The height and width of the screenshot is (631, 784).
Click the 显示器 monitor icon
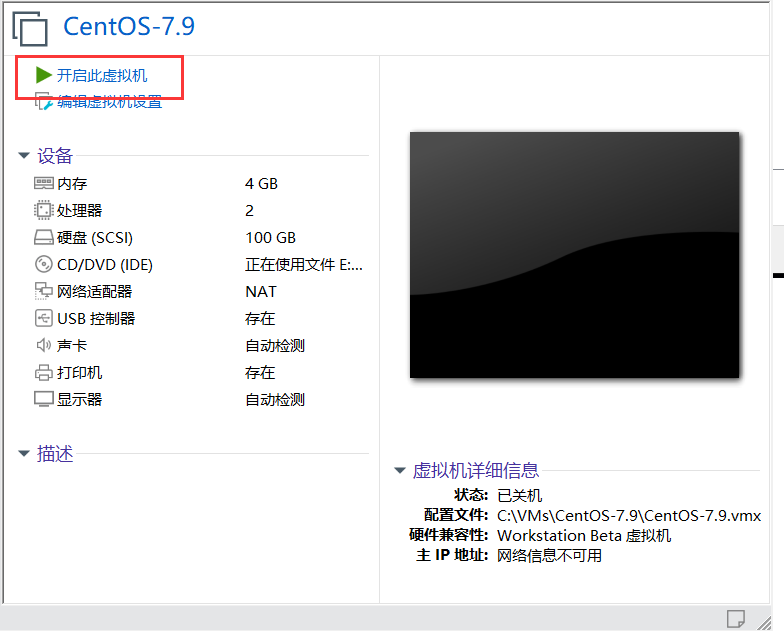(x=44, y=399)
